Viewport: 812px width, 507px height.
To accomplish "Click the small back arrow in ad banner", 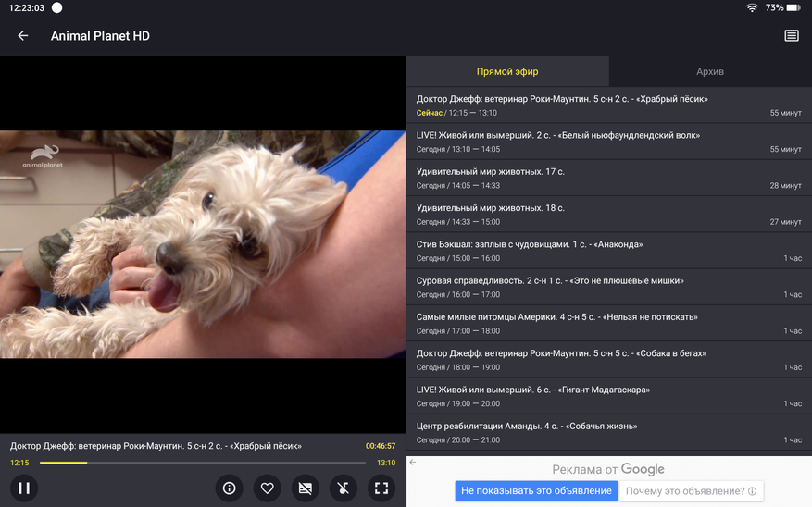I will (413, 463).
